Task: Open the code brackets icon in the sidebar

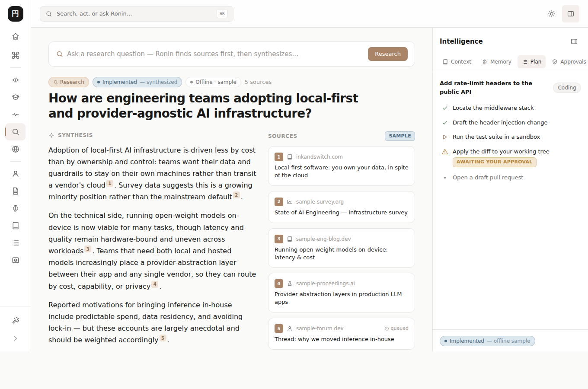Action: click(16, 80)
